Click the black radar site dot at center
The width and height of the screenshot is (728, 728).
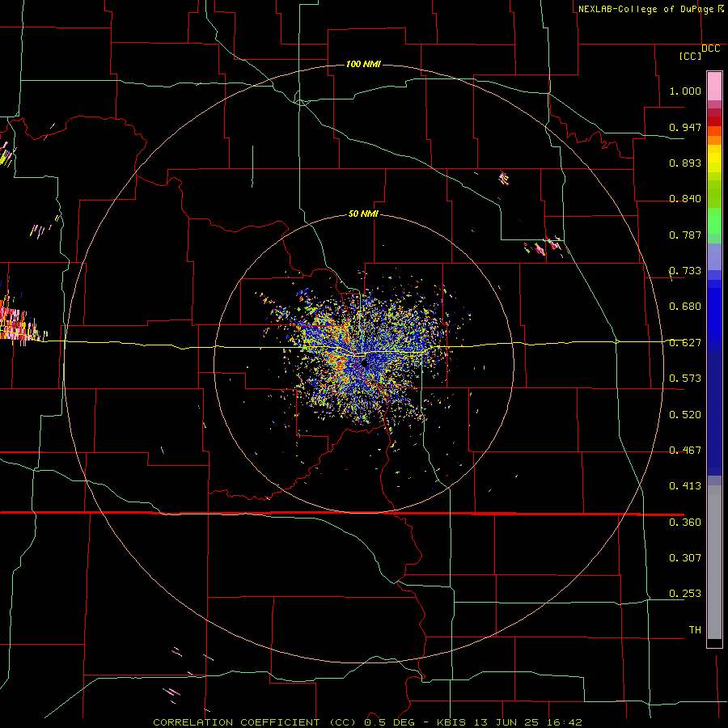point(364,363)
